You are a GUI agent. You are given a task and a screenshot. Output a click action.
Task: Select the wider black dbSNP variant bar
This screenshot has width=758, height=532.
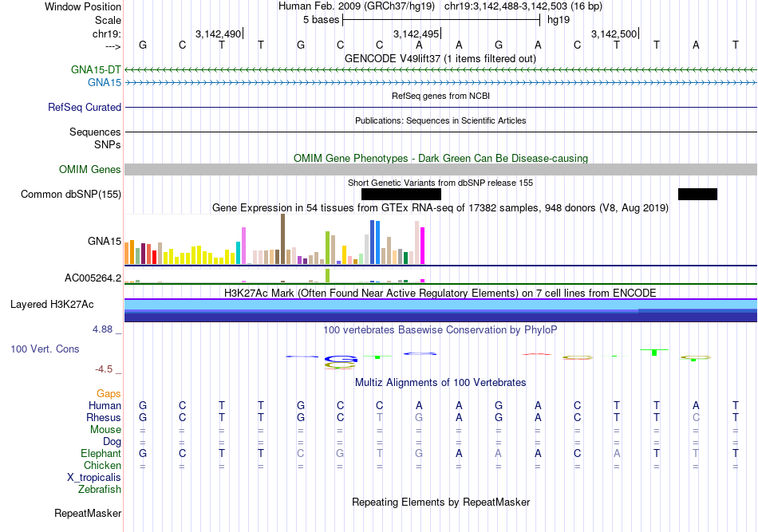pyautogui.click(x=401, y=195)
